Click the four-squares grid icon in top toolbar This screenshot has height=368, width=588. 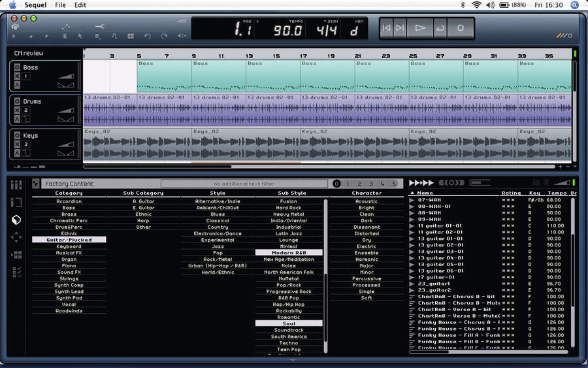[131, 36]
